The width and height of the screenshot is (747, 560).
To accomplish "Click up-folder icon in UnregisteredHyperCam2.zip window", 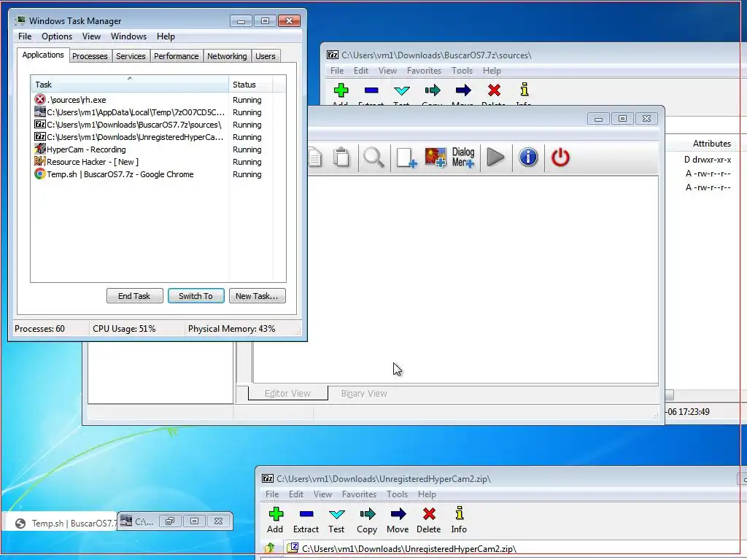I will [270, 548].
